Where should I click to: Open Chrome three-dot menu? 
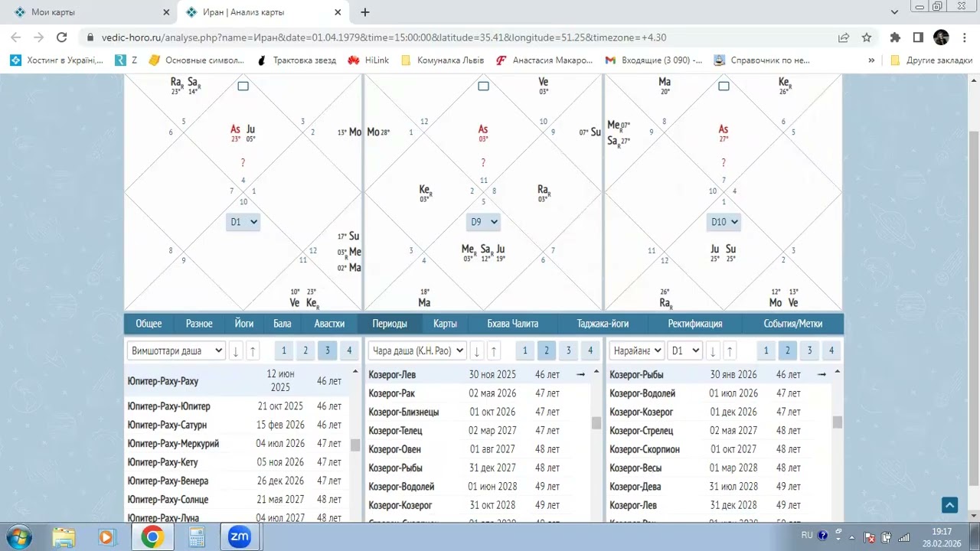(x=963, y=37)
